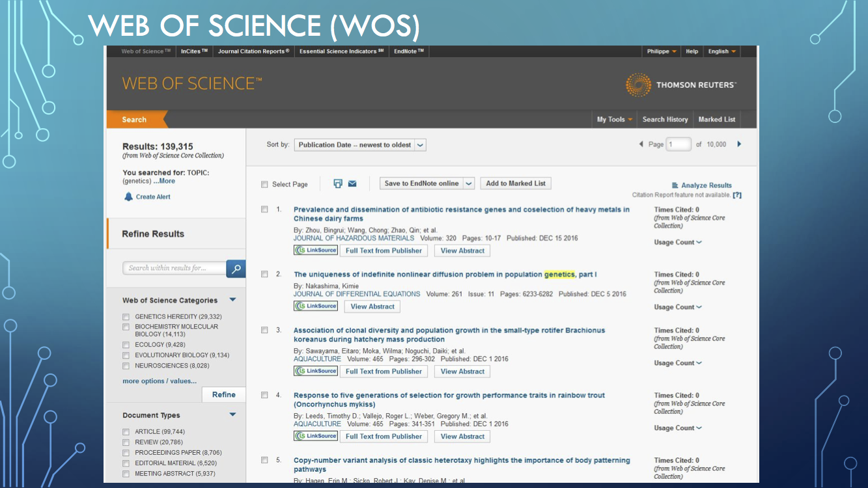Go to the previous results page arrow
This screenshot has height=488, width=868.
pos(641,144)
